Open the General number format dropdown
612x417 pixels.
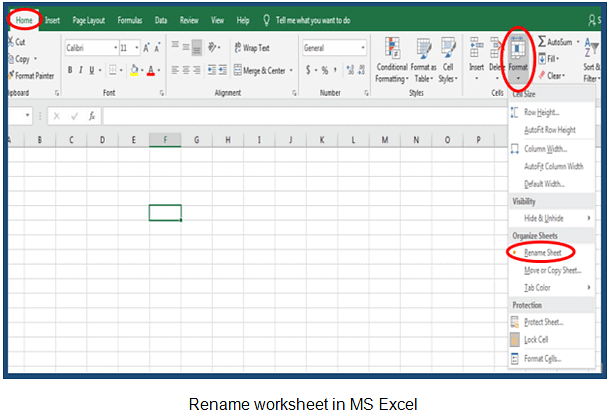pos(363,48)
